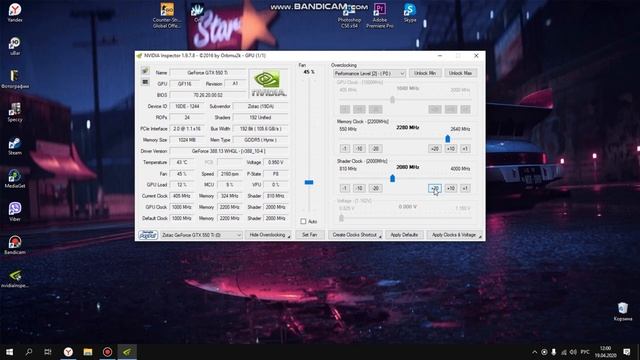Click the Set Fan button
Image resolution: width=640 pixels, height=360 pixels.
(309, 235)
